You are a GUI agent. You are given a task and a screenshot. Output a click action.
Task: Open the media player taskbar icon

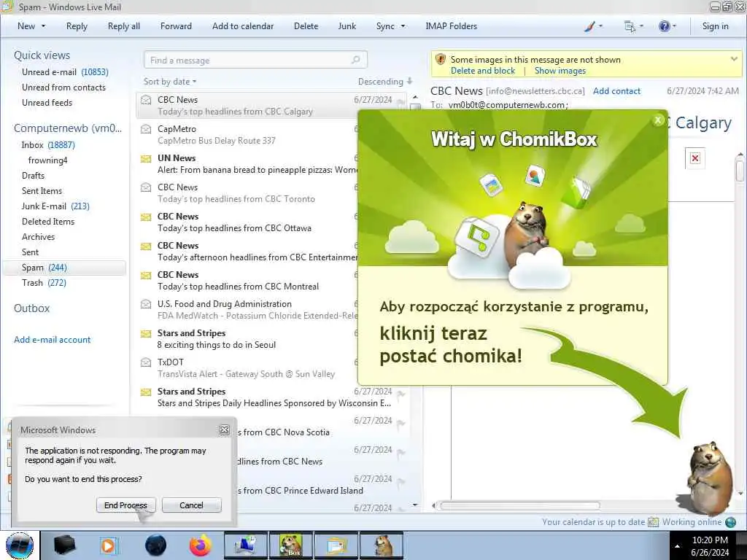tap(108, 545)
